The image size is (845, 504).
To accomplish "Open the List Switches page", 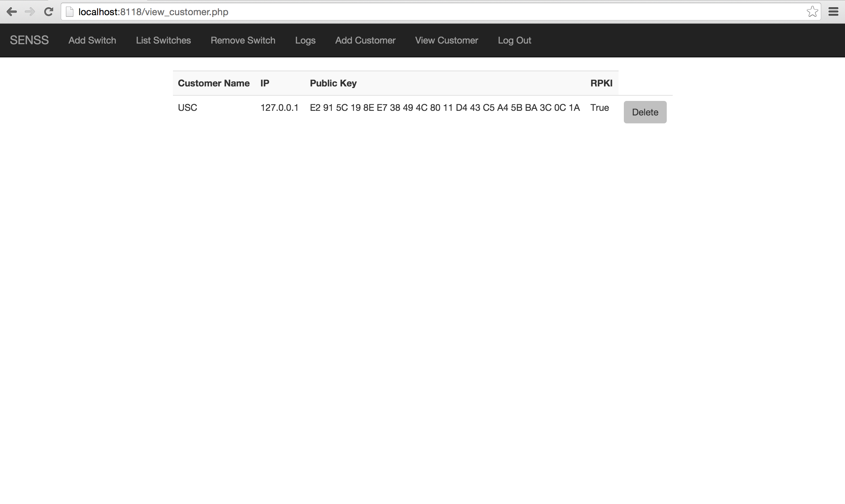I will (163, 40).
